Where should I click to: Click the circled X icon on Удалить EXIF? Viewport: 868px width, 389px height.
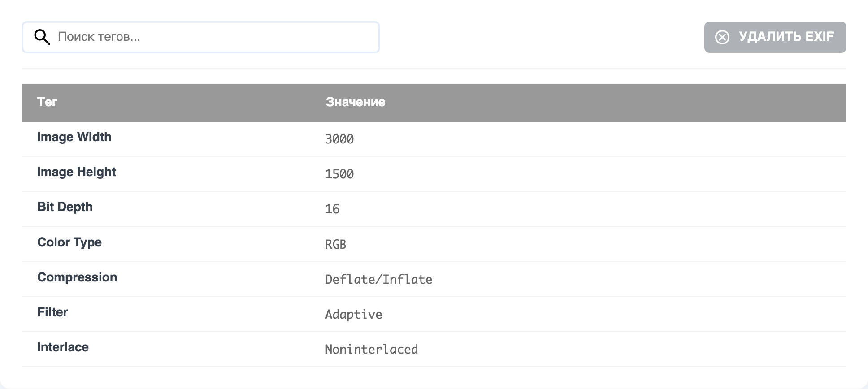[x=722, y=37]
